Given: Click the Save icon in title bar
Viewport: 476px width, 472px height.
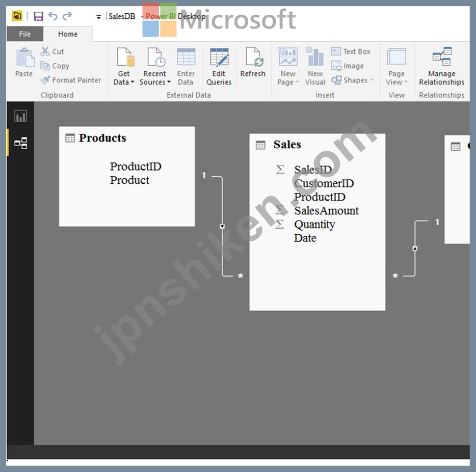Looking at the screenshot, I should tap(38, 16).
